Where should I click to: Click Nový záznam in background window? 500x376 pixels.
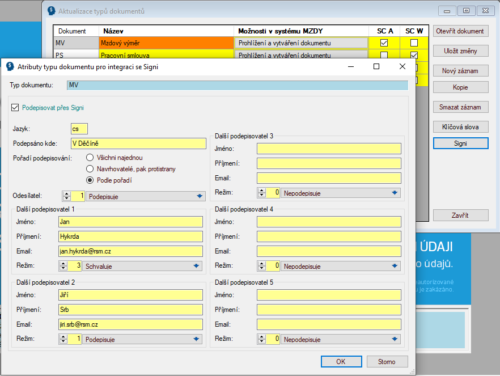coord(461,71)
